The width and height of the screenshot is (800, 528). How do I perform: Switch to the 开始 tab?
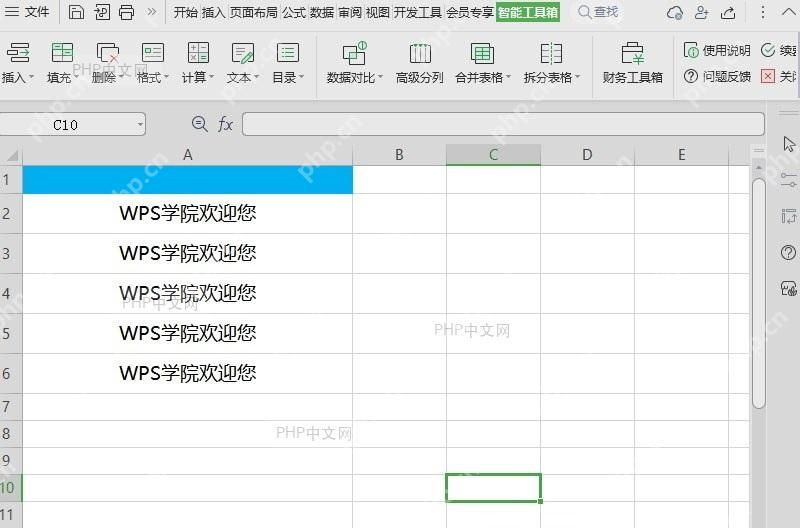185,12
